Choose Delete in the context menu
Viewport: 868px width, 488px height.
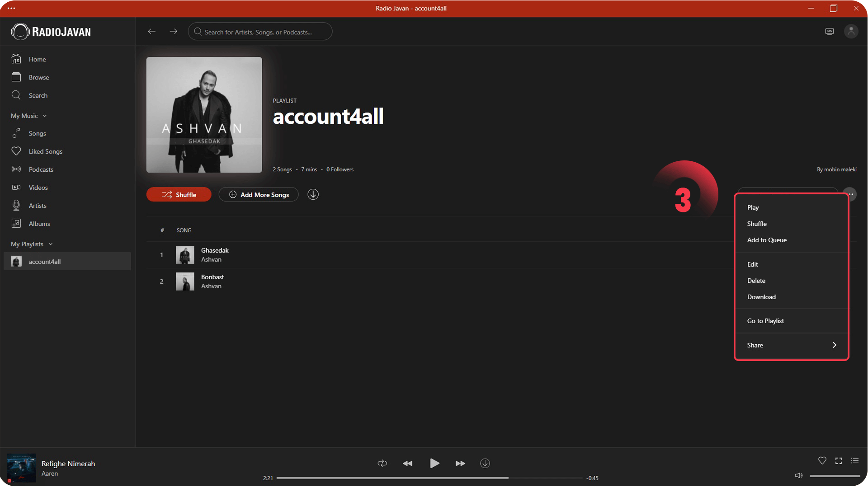point(791,281)
